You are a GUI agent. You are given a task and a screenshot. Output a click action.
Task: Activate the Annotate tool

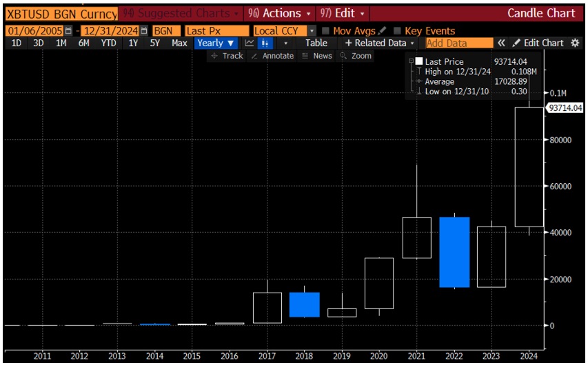pyautogui.click(x=272, y=56)
